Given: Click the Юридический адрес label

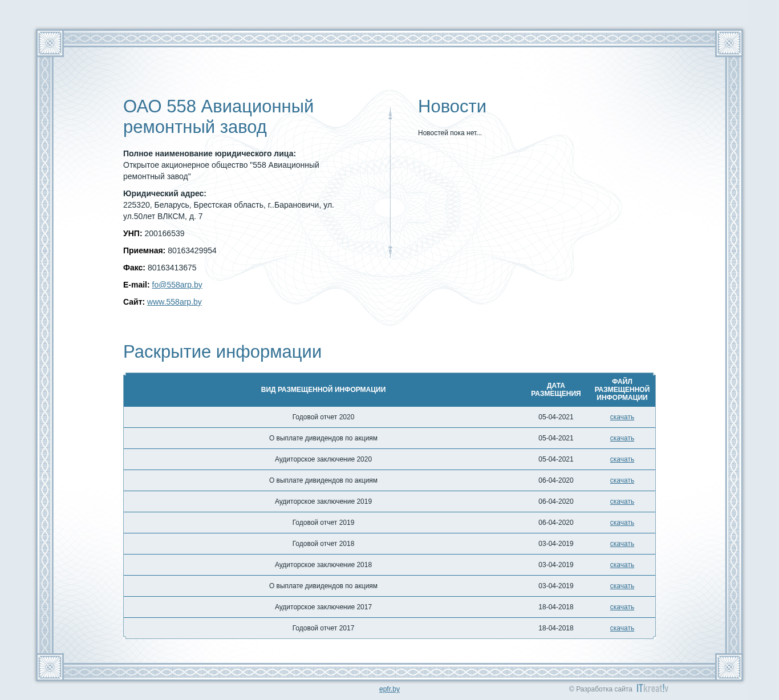Looking at the screenshot, I should tap(165, 193).
